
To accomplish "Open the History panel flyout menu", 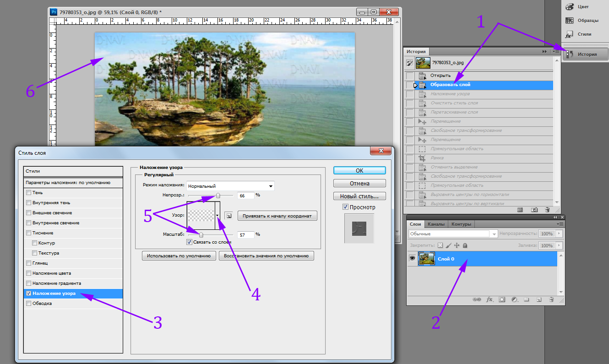I will coord(556,52).
